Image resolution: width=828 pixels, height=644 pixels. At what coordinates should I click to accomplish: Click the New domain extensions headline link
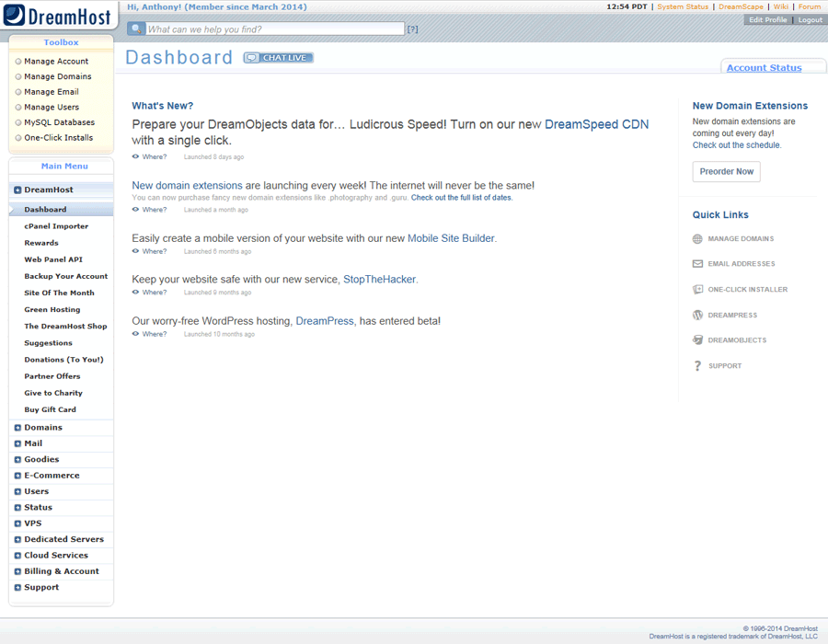coord(187,186)
